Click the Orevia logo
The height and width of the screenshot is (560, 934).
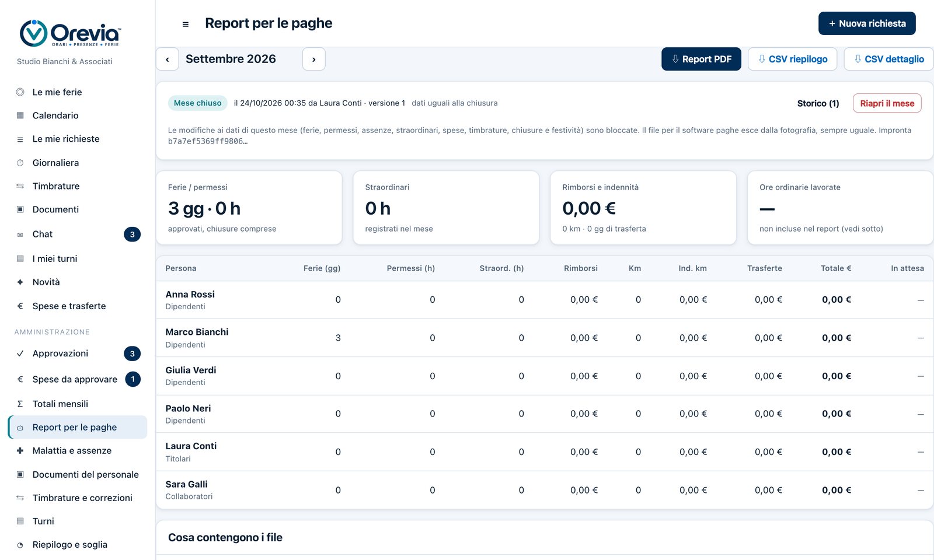pos(70,33)
